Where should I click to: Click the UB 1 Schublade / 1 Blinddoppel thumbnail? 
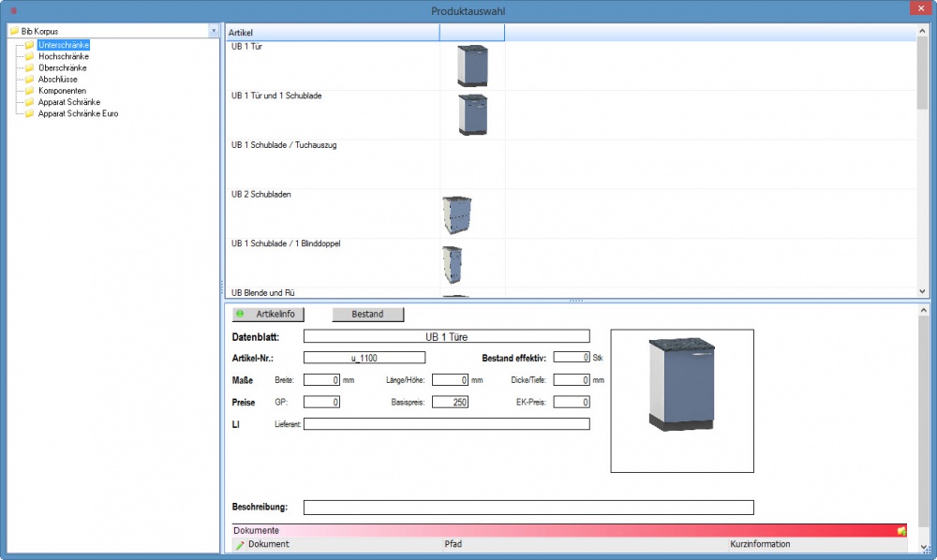pyautogui.click(x=453, y=264)
